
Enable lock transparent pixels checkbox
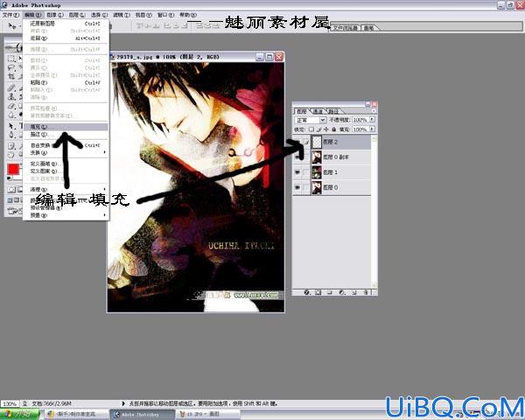[311, 129]
